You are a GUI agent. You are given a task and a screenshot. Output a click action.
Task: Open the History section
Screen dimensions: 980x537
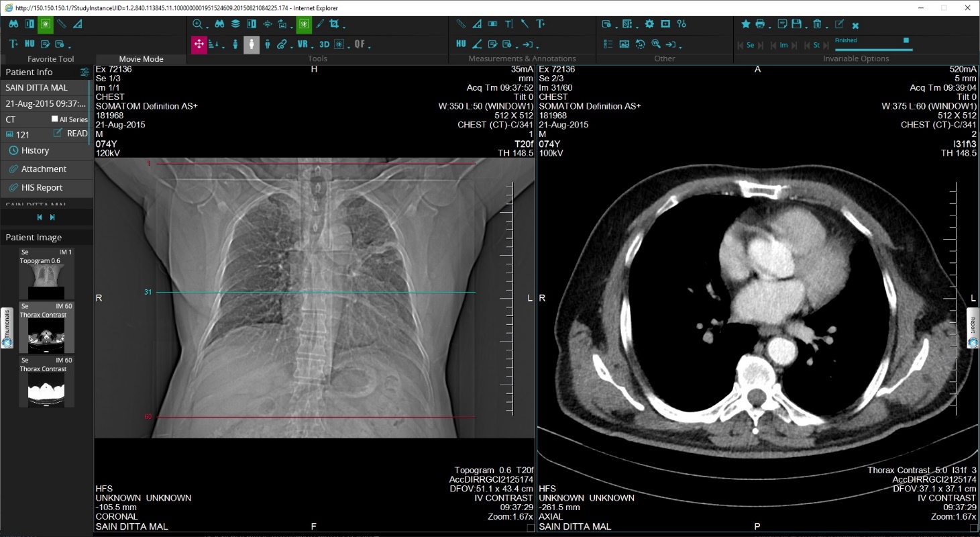point(46,150)
